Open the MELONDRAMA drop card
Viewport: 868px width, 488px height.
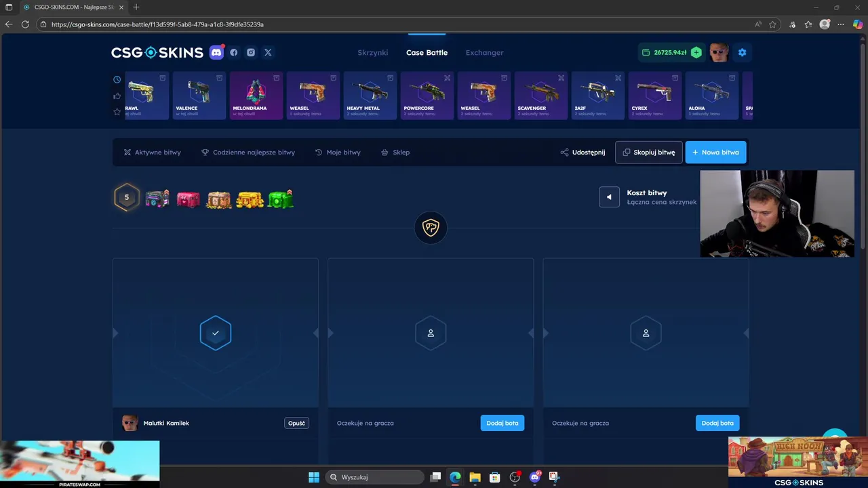[256, 96]
